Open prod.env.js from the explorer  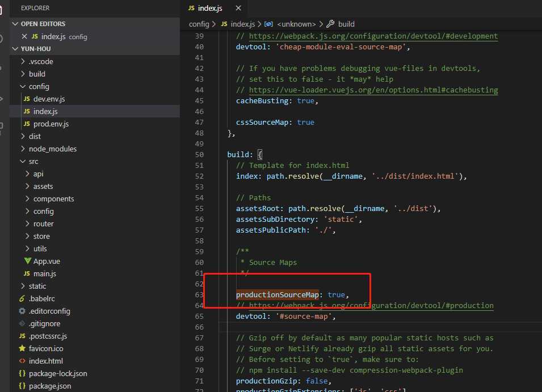tap(51, 124)
